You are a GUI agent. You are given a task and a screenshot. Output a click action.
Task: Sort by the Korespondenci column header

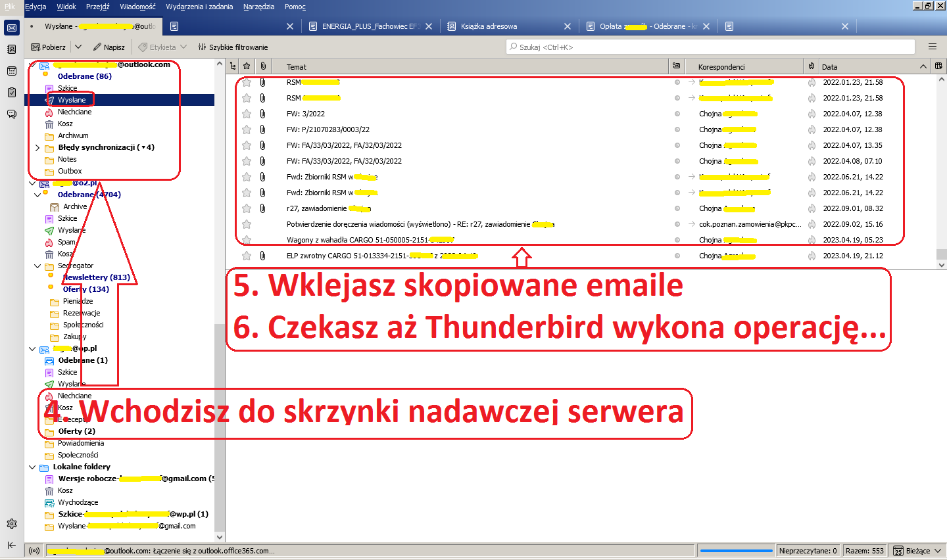[x=744, y=66]
